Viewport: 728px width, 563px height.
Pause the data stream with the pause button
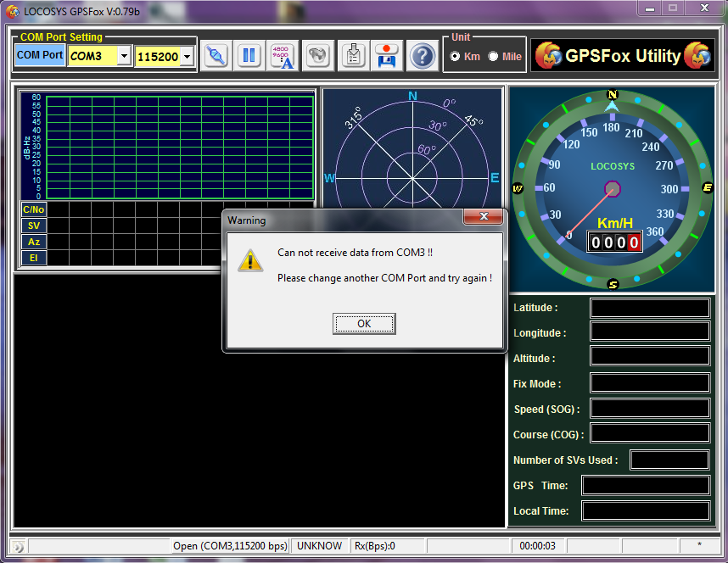(249, 56)
